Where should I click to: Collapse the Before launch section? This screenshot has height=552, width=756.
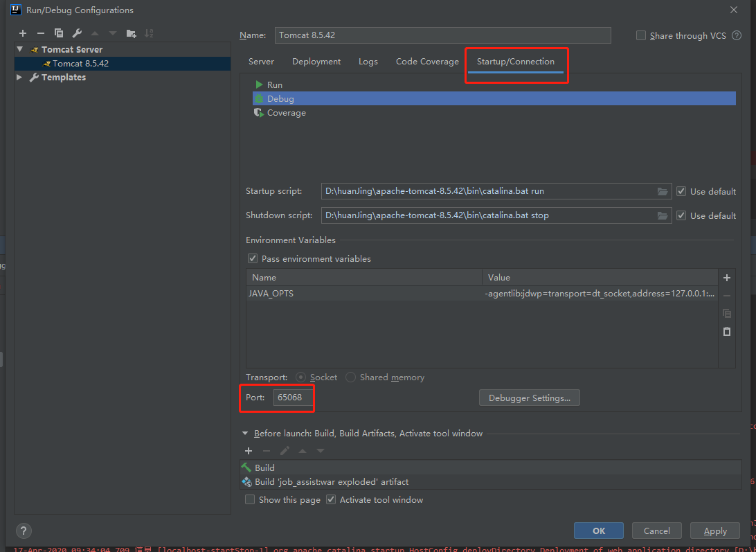pyautogui.click(x=245, y=434)
